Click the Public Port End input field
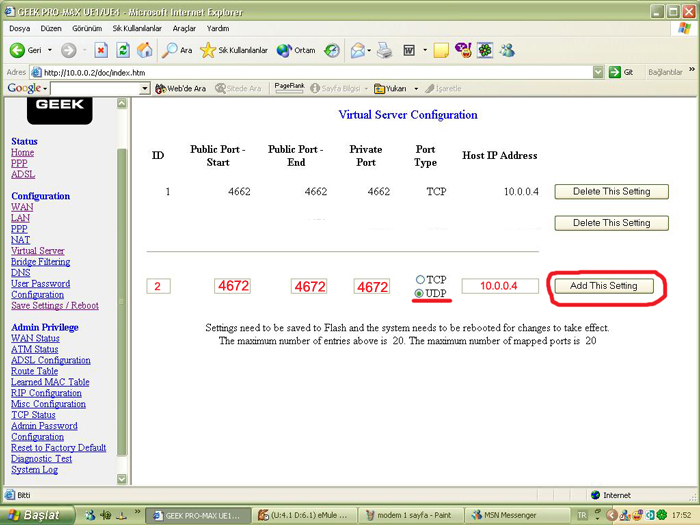Viewport: 700px width, 525px height. click(309, 286)
